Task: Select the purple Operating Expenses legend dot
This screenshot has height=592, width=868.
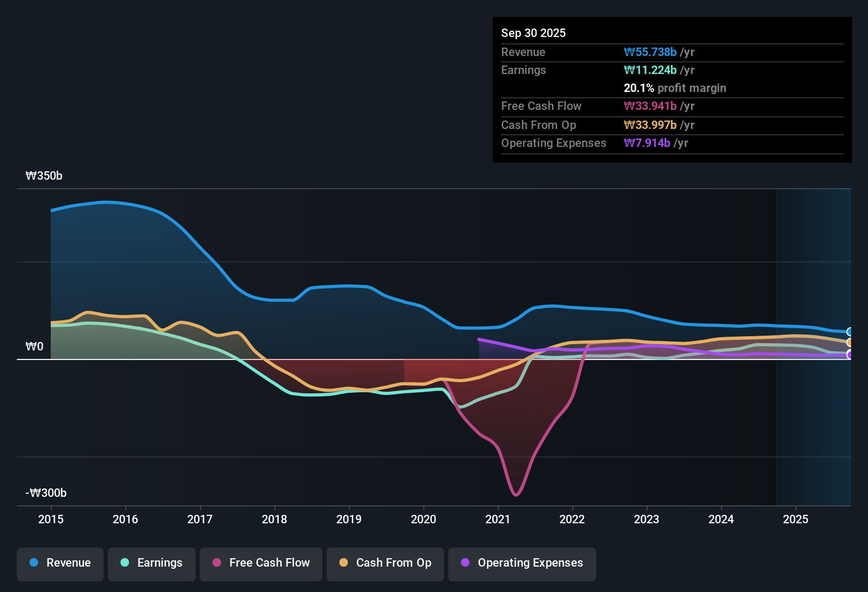Action: [x=465, y=563]
